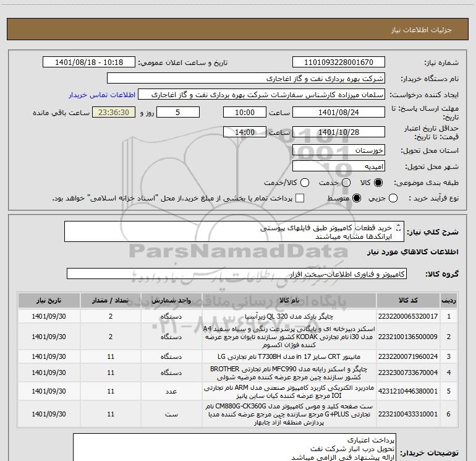Select the خدمت radio button
The width and height of the screenshot is (476, 461).
click(x=346, y=183)
